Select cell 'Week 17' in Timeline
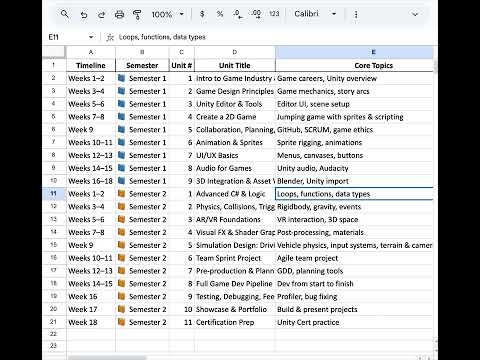This screenshot has height=360, width=480. (x=91, y=309)
